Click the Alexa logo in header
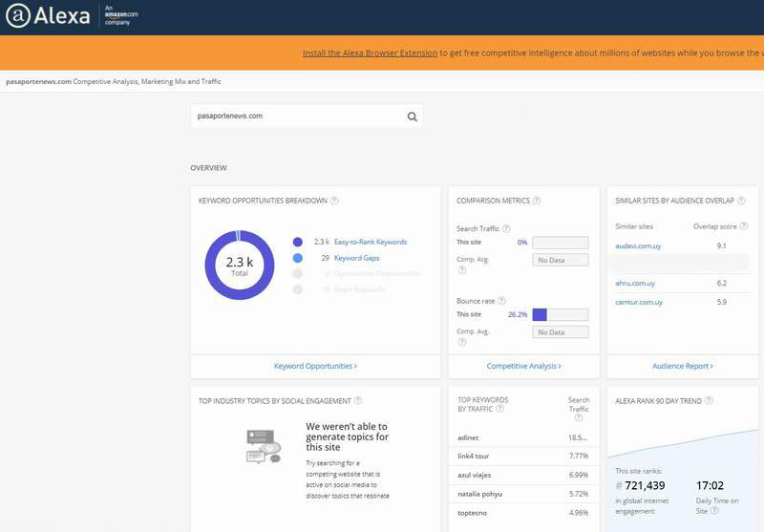The width and height of the screenshot is (764, 532). (48, 15)
